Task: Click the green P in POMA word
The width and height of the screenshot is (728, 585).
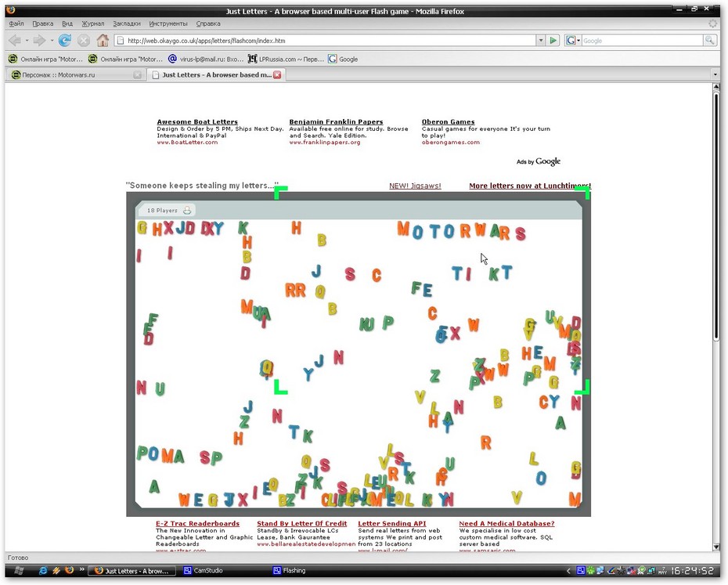Action: 142,453
